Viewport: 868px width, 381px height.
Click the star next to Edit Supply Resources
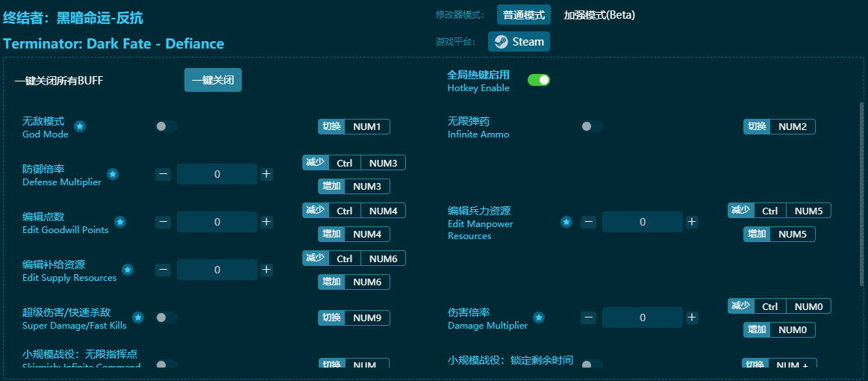pos(128,270)
